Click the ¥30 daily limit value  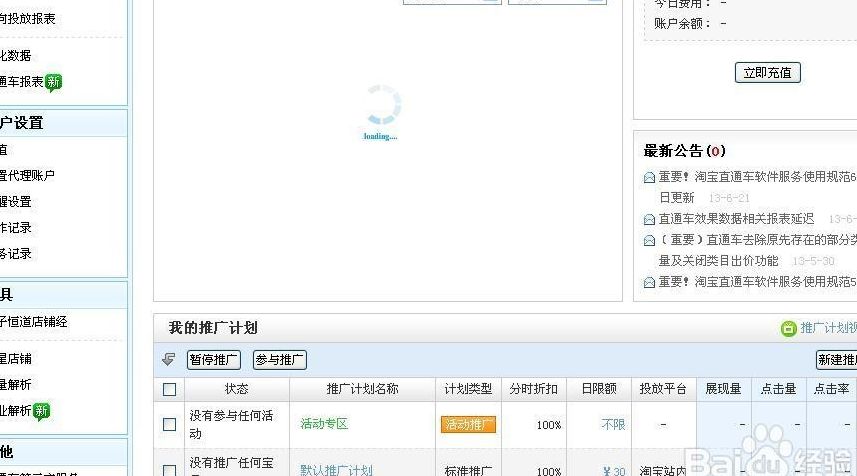tap(614, 471)
